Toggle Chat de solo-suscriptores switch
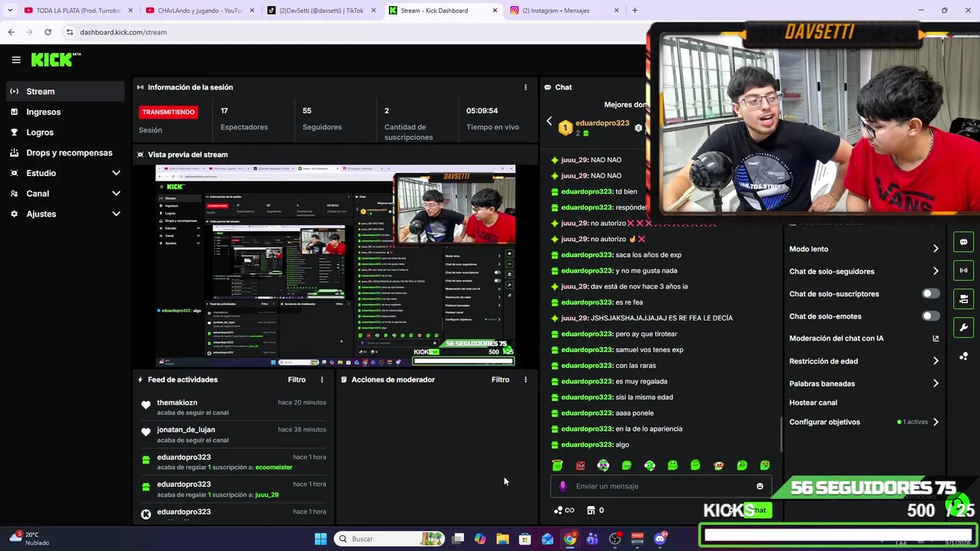This screenshot has height=551, width=980. pyautogui.click(x=929, y=294)
